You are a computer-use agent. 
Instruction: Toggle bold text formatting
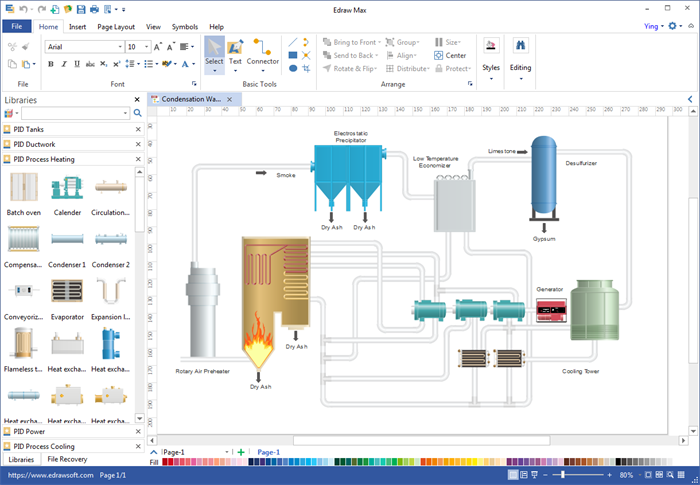(50, 64)
